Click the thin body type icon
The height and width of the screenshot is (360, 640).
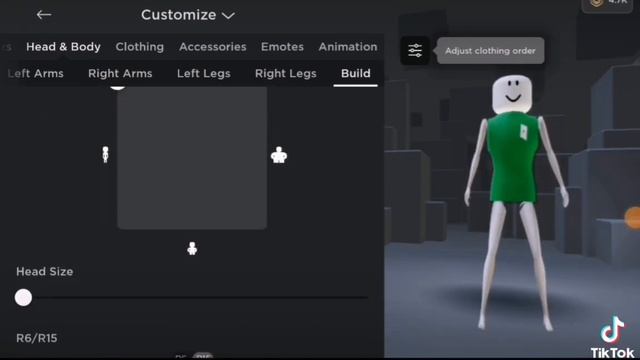pos(105,155)
